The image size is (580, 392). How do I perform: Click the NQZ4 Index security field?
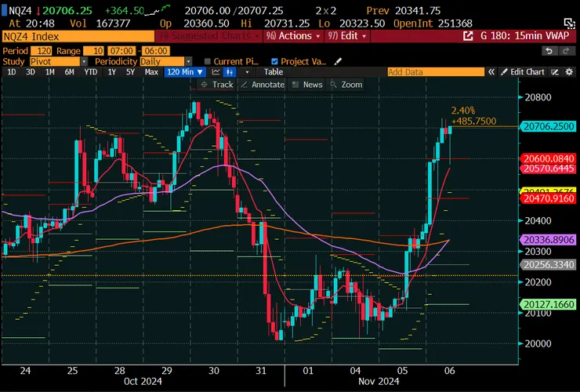click(78, 36)
